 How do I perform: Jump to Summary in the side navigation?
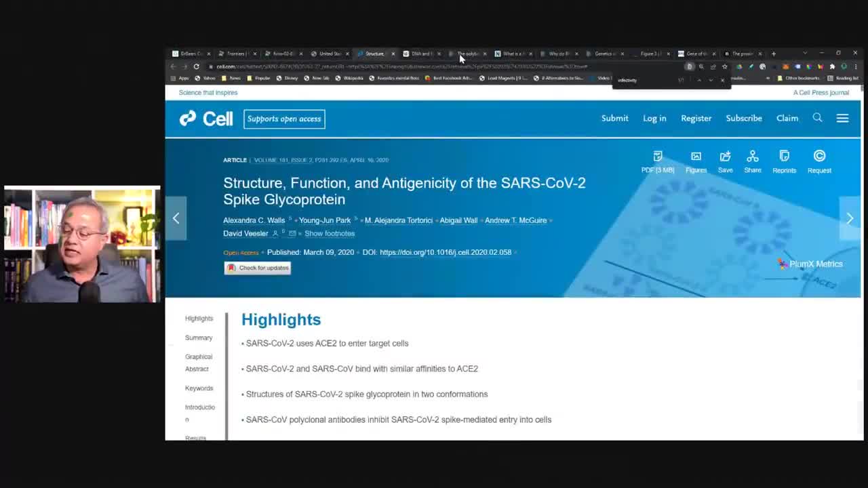pos(199,338)
